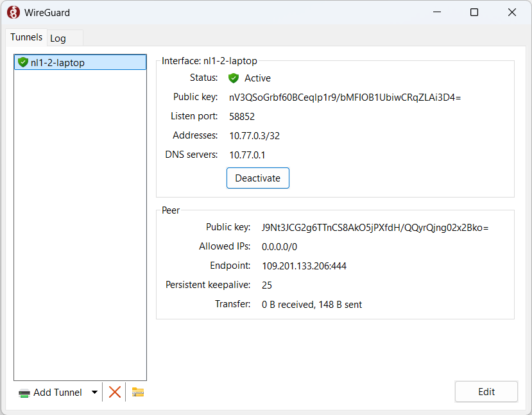Close the WireGuard window

click(511, 12)
